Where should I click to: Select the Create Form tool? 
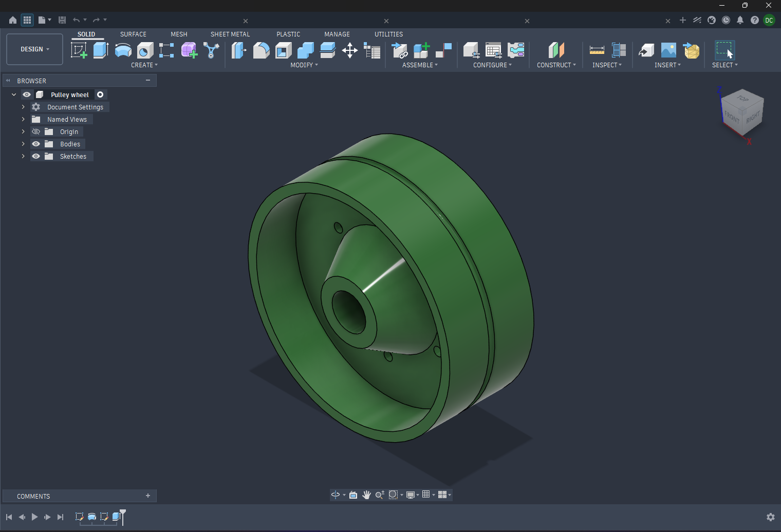(189, 50)
